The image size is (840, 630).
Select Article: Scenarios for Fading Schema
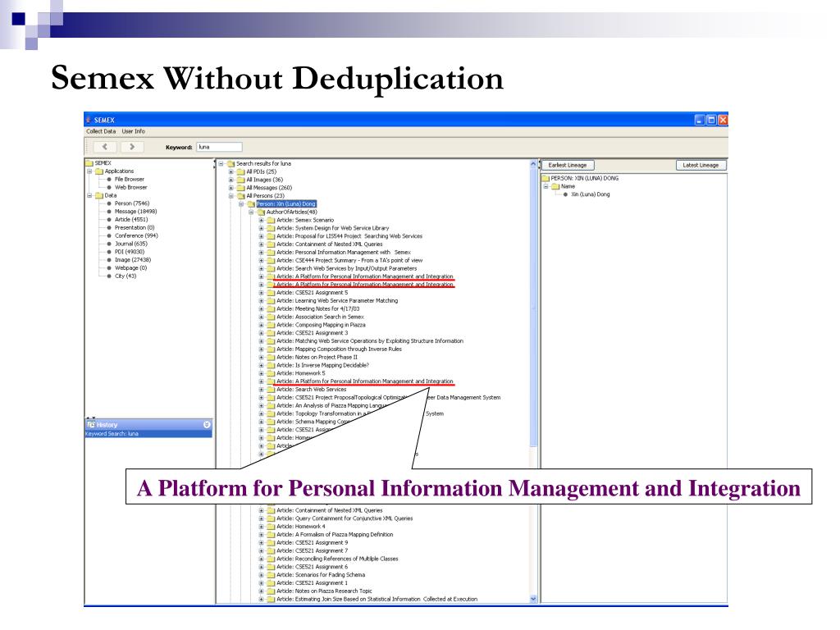click(321, 575)
